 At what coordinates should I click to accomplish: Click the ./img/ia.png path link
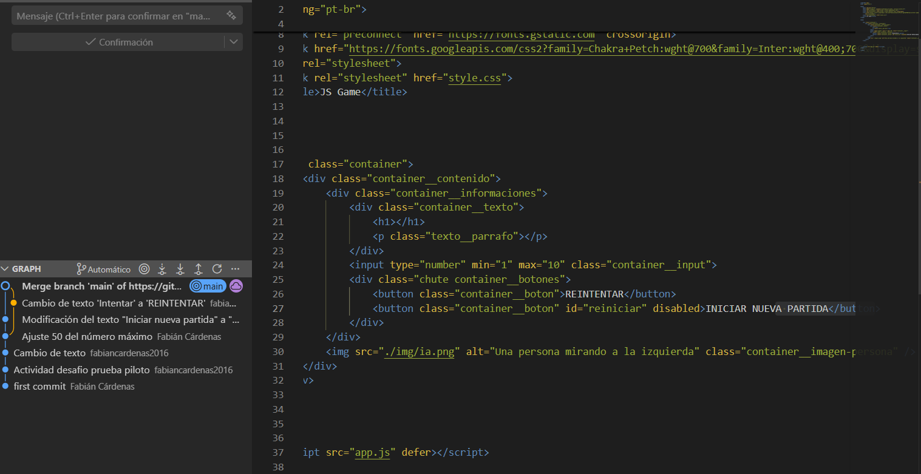419,352
